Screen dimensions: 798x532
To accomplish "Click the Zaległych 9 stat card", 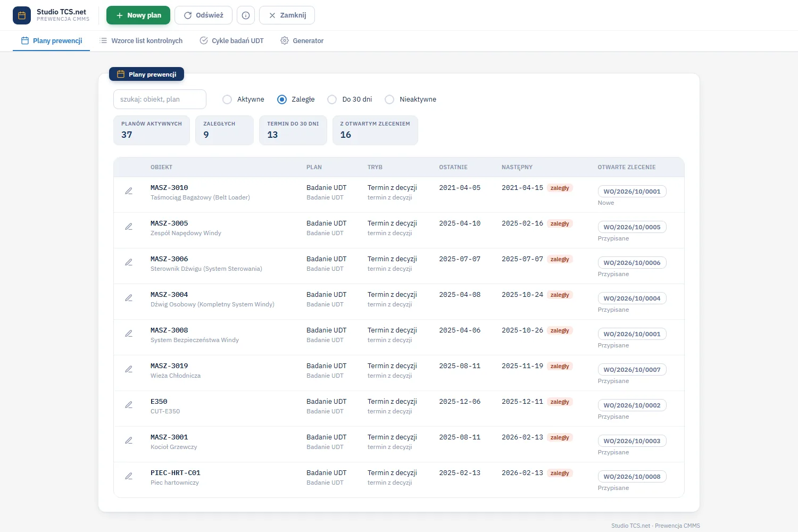I will tap(225, 130).
